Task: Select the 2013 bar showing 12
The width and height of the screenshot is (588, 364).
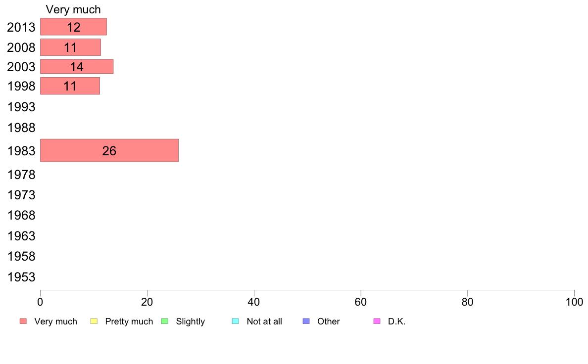Action: click(x=73, y=27)
